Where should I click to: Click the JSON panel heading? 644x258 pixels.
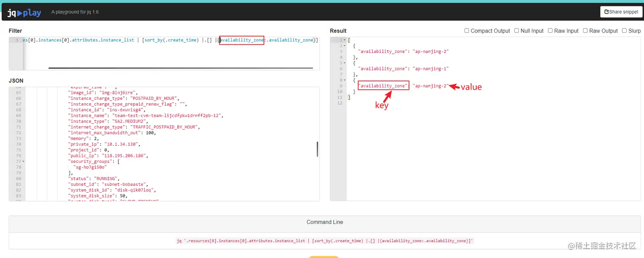(x=16, y=81)
